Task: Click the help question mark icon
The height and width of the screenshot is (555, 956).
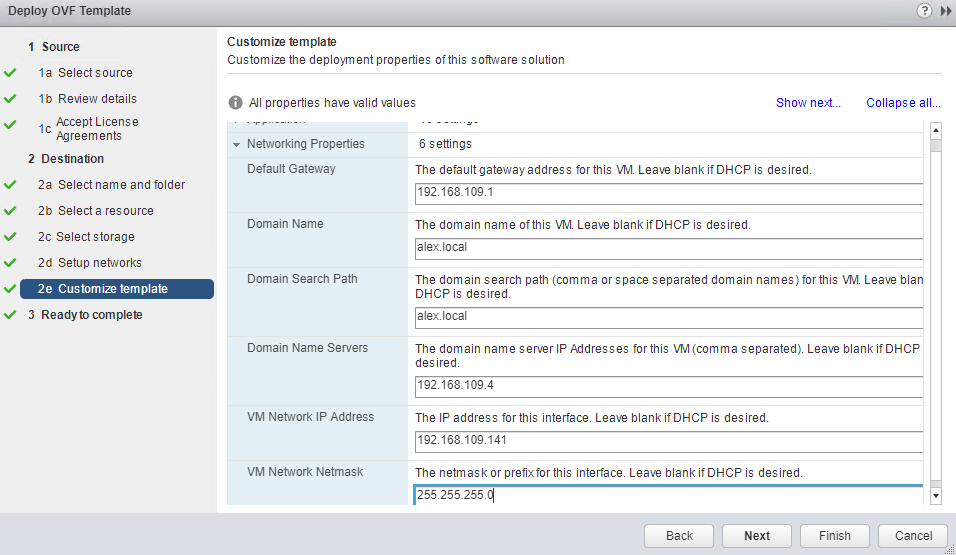Action: [925, 10]
